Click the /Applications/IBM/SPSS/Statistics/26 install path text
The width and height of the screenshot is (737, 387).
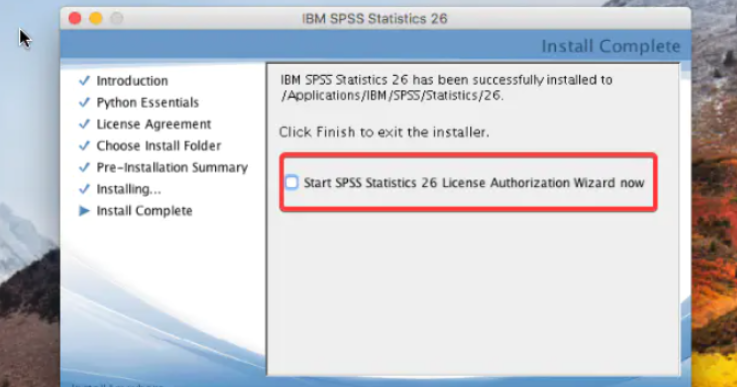[392, 95]
